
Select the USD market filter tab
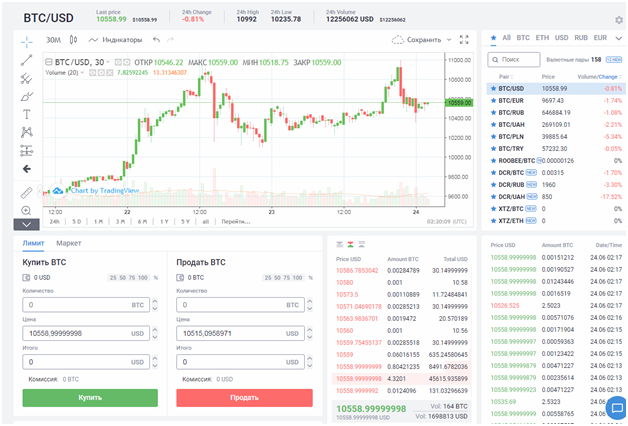tap(562, 38)
